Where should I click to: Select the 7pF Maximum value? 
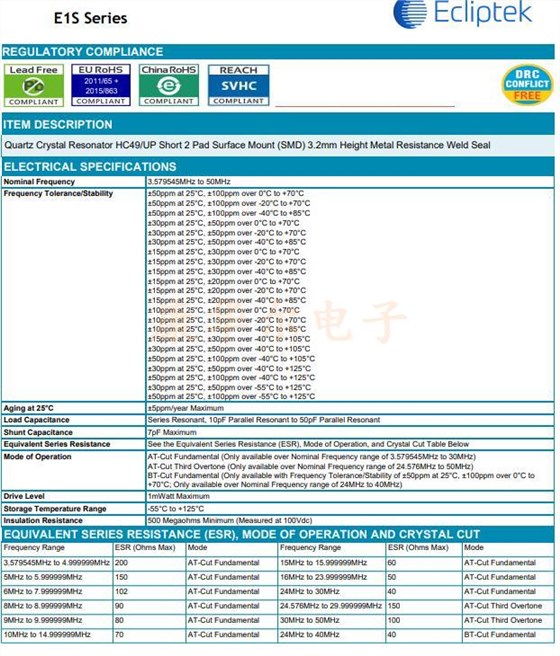172,432
